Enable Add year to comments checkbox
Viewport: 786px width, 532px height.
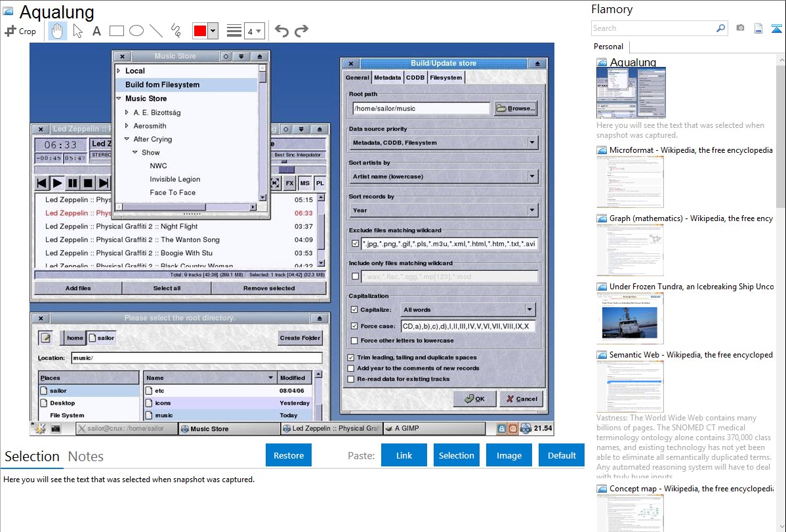click(x=351, y=368)
